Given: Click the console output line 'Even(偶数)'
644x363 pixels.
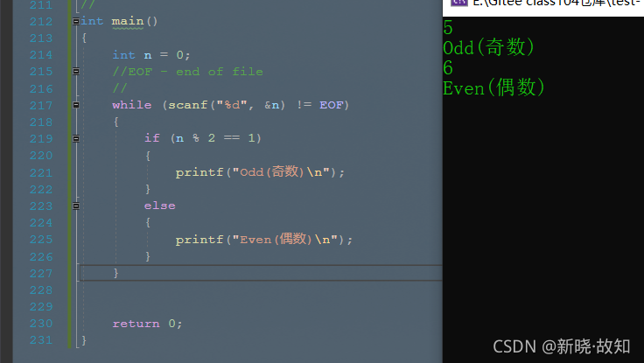Looking at the screenshot, I should click(494, 87).
